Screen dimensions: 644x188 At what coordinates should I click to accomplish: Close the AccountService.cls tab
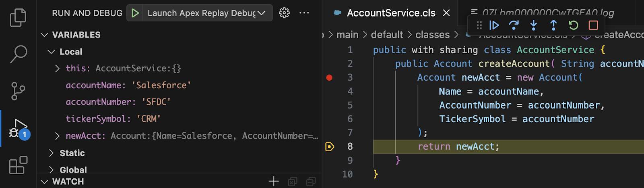tap(446, 13)
